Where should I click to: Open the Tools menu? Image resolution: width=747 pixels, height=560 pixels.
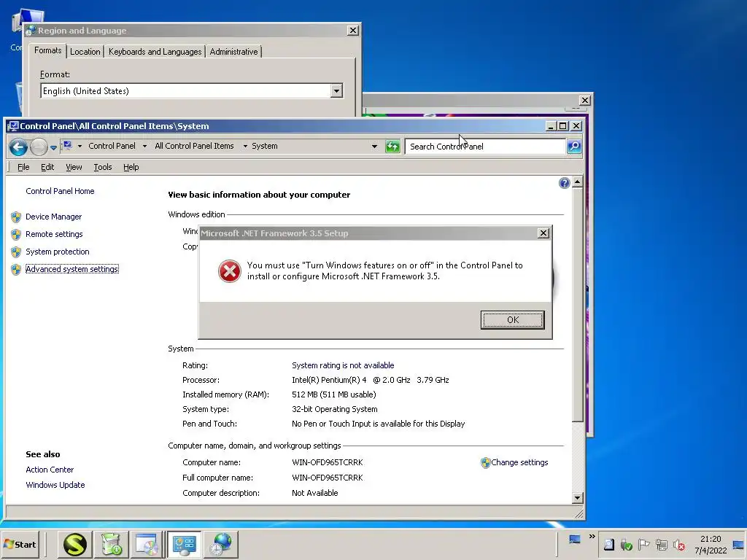[103, 167]
